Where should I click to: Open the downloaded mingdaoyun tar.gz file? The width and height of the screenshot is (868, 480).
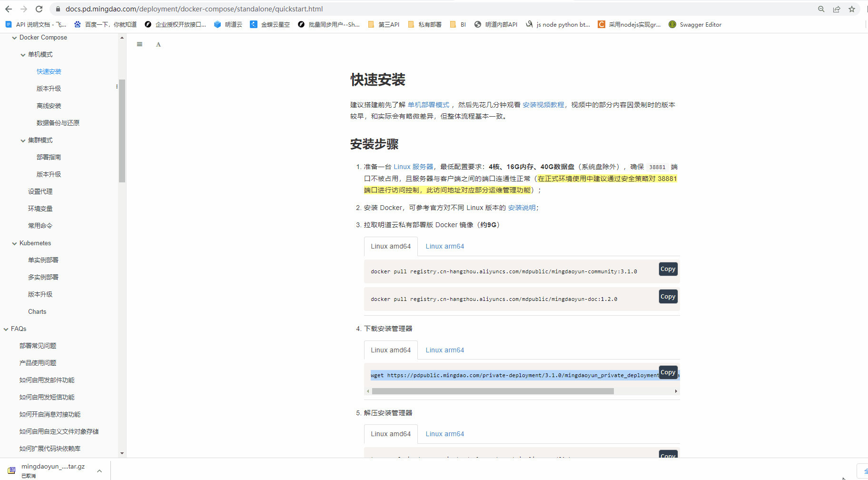click(52, 470)
